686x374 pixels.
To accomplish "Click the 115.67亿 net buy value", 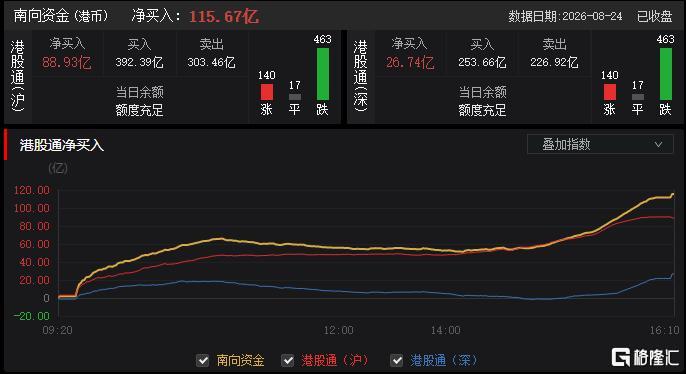I will coord(224,17).
